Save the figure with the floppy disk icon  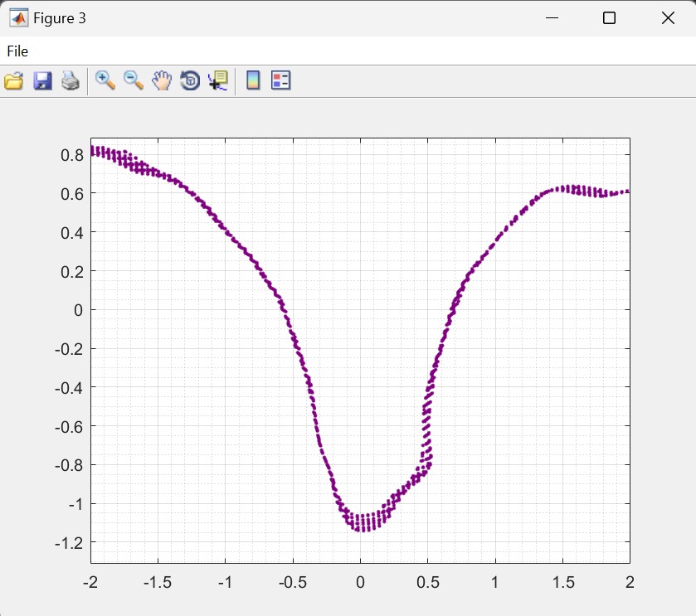tap(42, 80)
